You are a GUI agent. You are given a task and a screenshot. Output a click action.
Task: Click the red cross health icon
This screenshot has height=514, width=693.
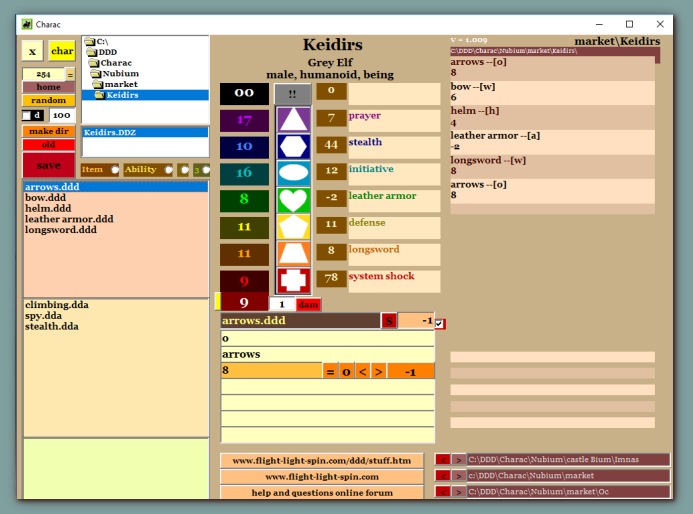[293, 281]
